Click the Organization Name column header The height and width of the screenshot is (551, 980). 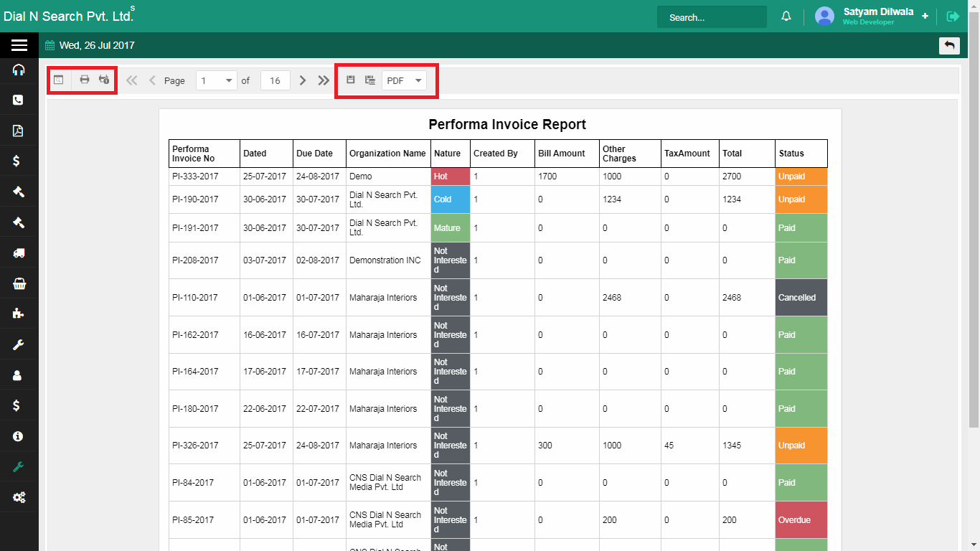tap(388, 154)
